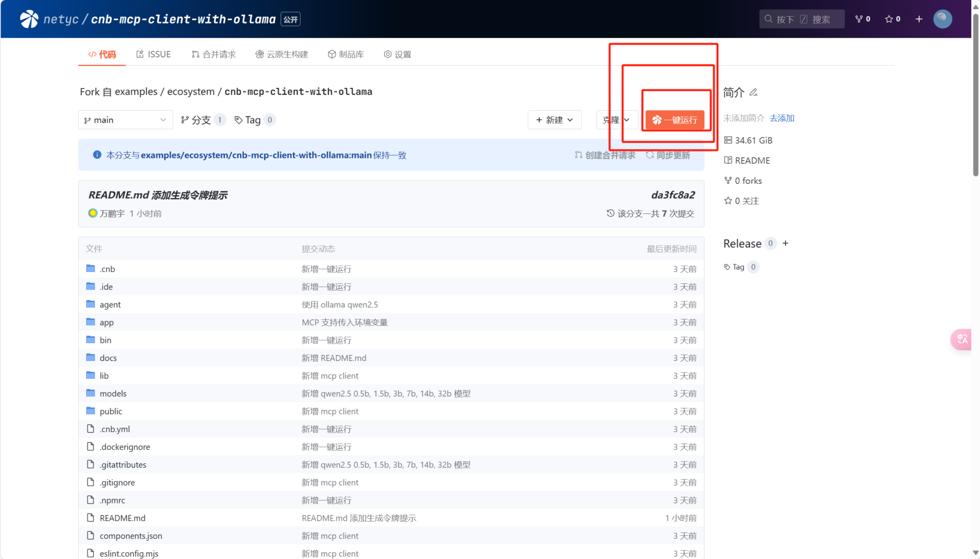The width and height of the screenshot is (980, 559).
Task: Click the CNB logo icon in header
Action: point(29,19)
